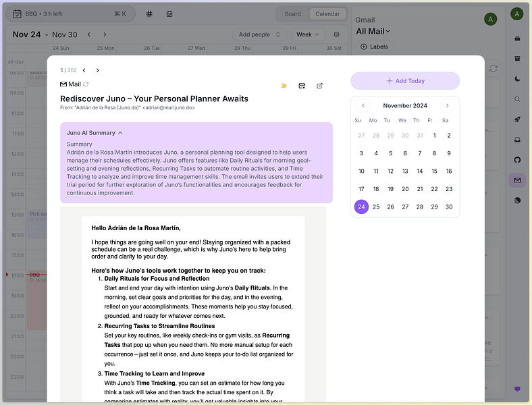The width and height of the screenshot is (532, 405).
Task: Go to previous month in mini calendar
Action: click(x=363, y=105)
